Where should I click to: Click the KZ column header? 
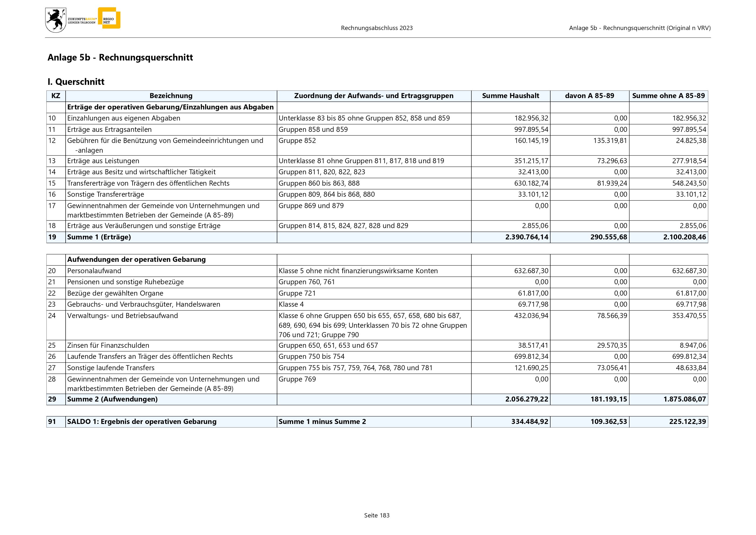(56, 96)
